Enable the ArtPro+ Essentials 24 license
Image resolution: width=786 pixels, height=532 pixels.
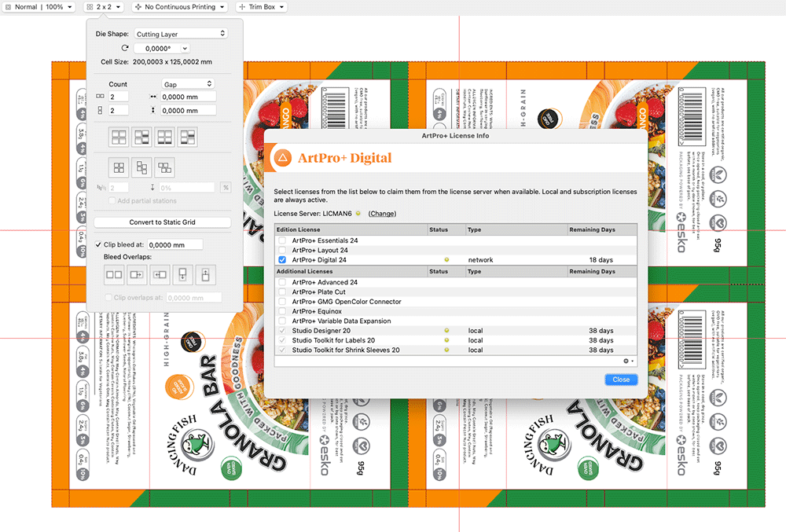tap(282, 240)
